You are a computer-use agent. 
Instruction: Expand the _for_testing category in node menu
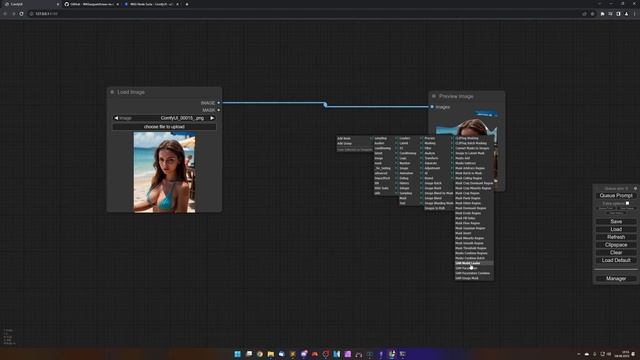tap(386, 168)
